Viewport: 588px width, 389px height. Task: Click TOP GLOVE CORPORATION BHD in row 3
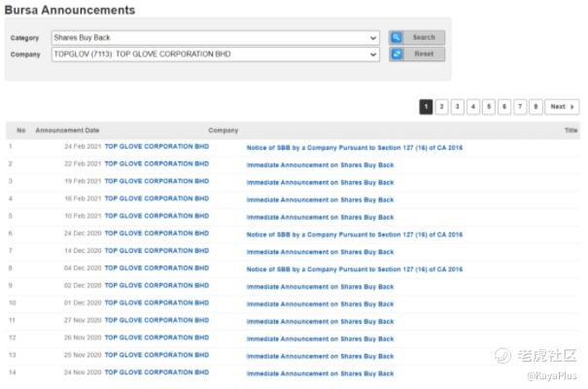click(156, 181)
